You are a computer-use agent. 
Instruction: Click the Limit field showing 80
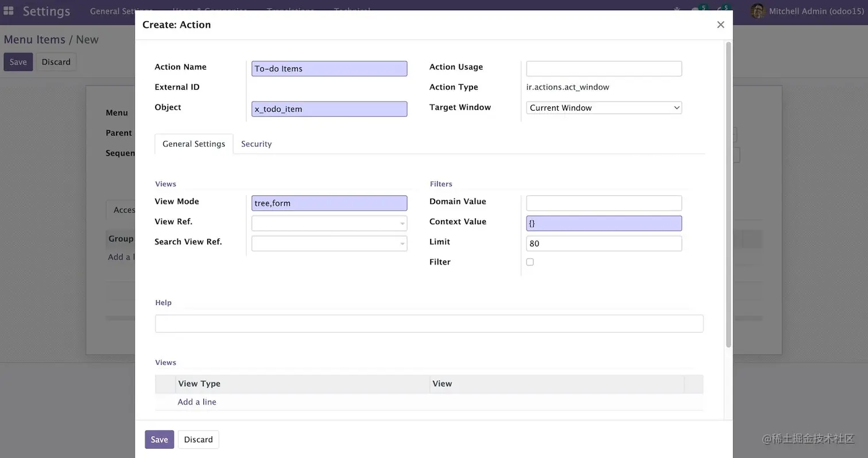[603, 243]
